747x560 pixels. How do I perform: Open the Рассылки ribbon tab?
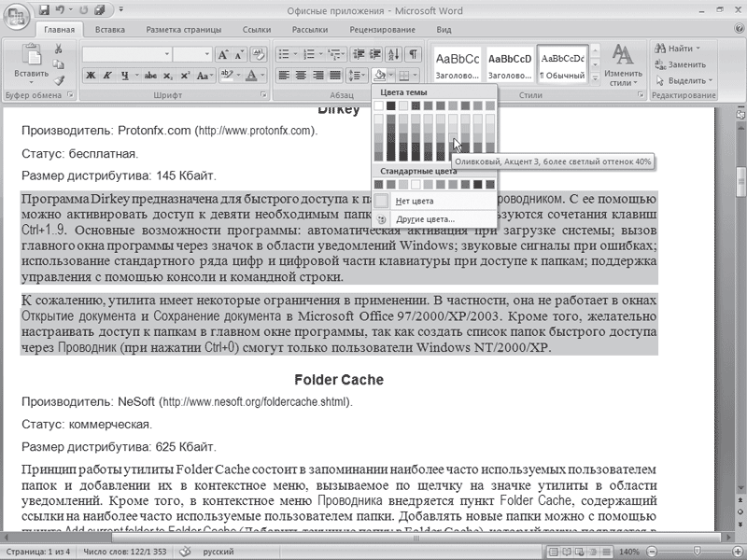pos(310,30)
